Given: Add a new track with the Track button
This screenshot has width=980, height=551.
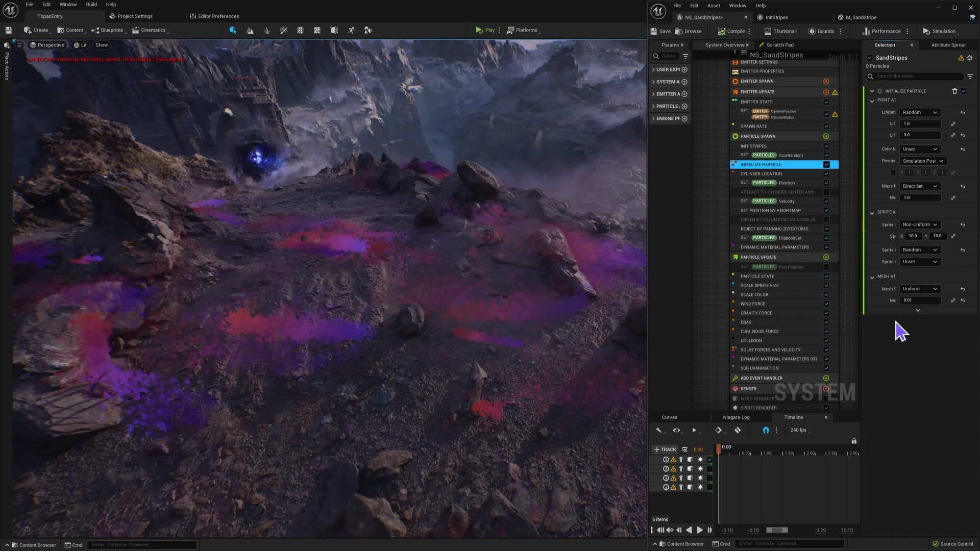Looking at the screenshot, I should tap(665, 449).
